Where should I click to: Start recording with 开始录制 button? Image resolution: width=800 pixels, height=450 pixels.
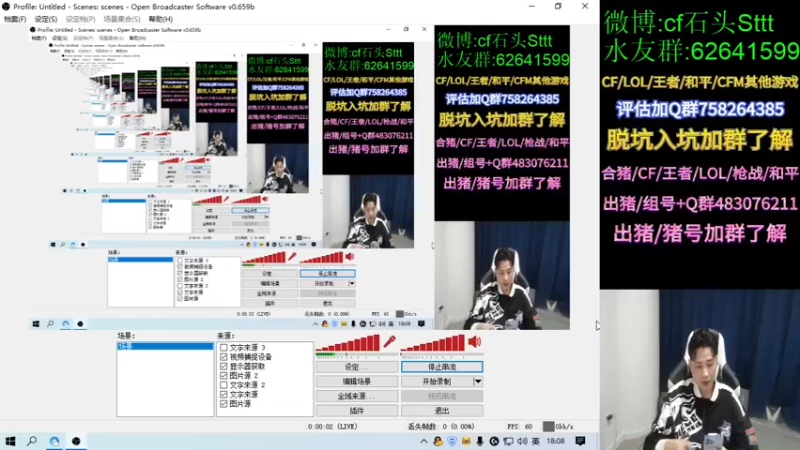point(437,381)
